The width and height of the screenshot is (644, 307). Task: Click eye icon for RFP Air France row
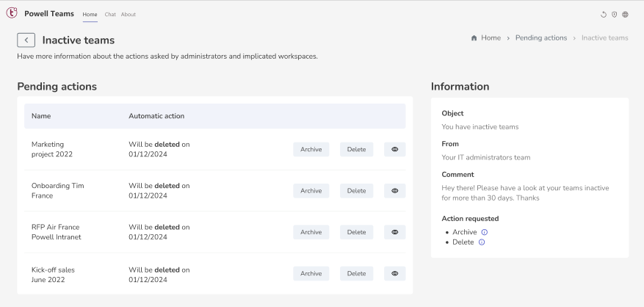394,232
